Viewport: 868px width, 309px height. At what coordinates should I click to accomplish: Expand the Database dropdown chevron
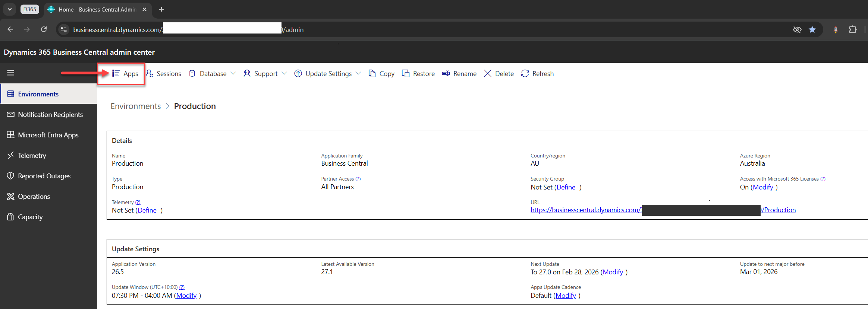click(x=233, y=73)
